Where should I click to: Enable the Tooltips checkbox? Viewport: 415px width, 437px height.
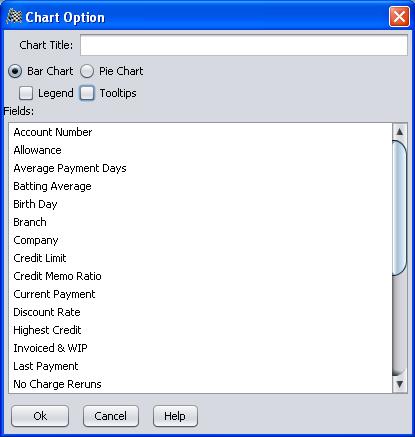87,93
